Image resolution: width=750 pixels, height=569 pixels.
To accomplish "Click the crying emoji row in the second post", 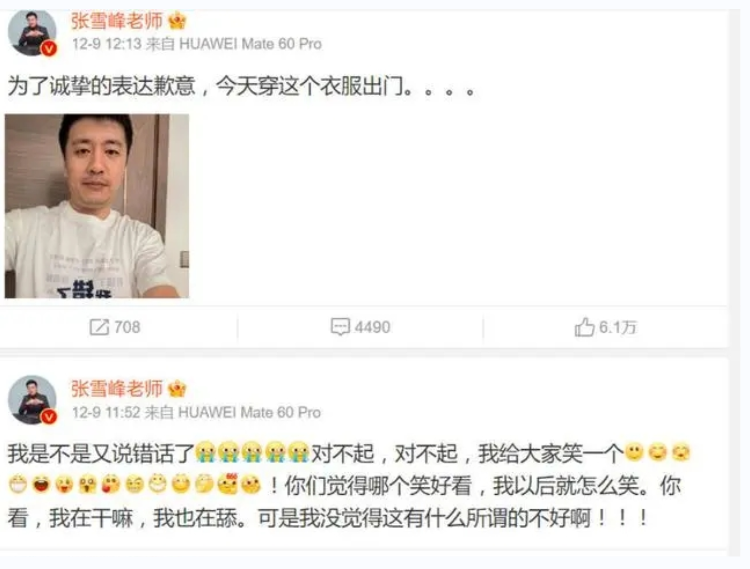I will (x=253, y=452).
